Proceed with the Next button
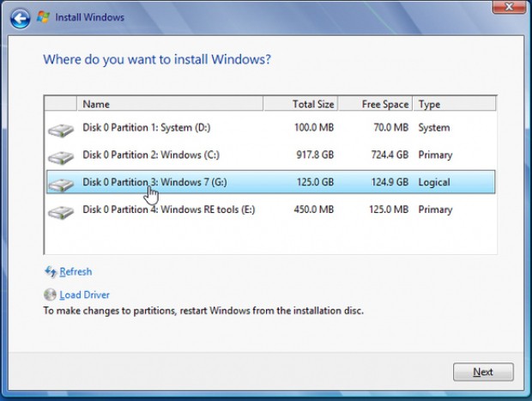This screenshot has height=401, width=532. coord(483,372)
